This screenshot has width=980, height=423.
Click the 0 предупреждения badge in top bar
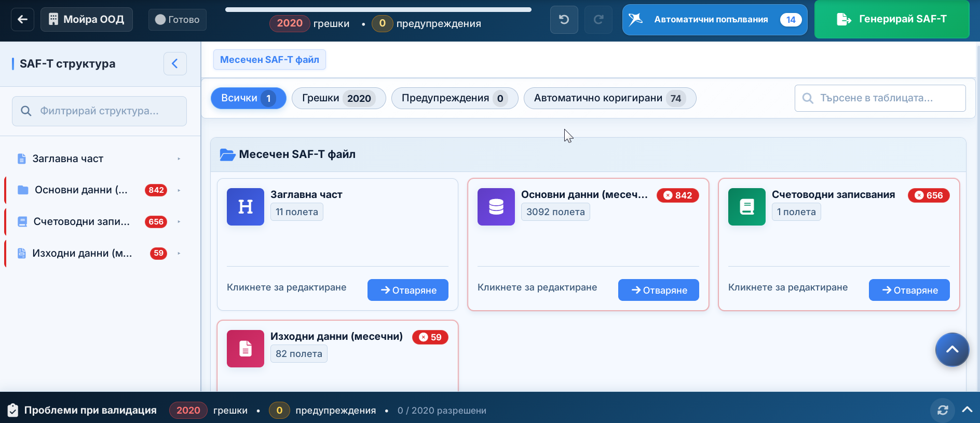[x=382, y=23]
